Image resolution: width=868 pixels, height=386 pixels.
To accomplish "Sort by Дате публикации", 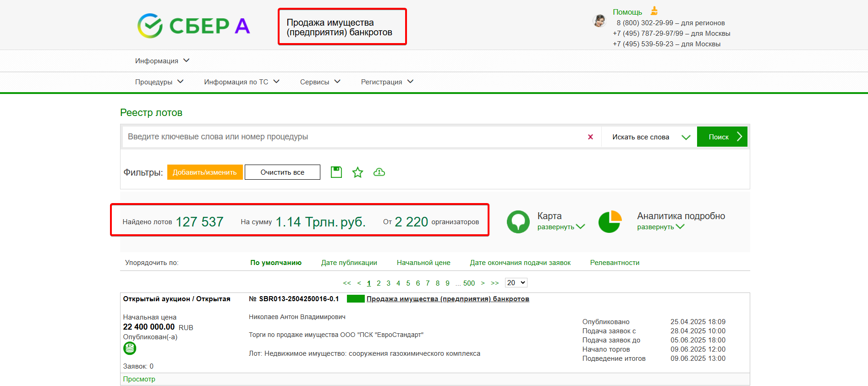I will (x=349, y=263).
